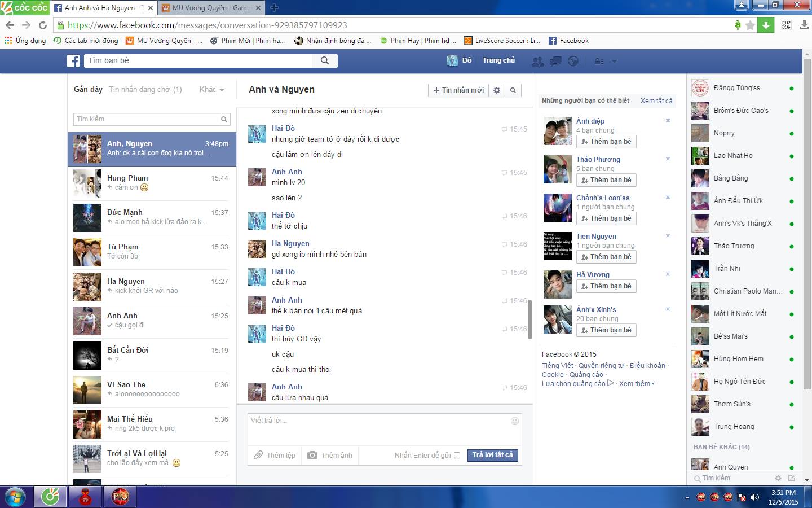The width and height of the screenshot is (812, 508).
Task: Open the emoji smiley picker in reply box
Action: tap(514, 421)
